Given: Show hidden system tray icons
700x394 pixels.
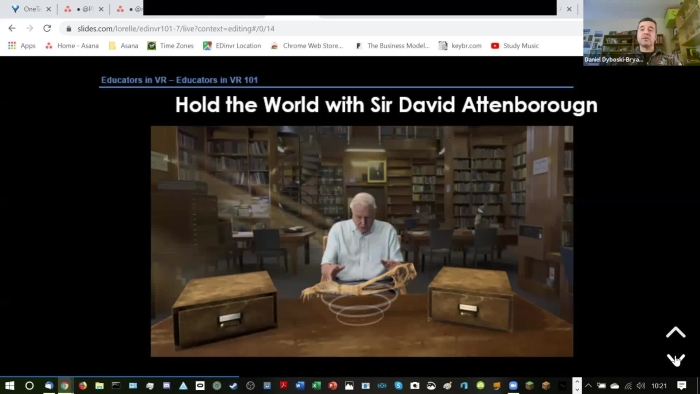Looking at the screenshot, I should coord(588,386).
